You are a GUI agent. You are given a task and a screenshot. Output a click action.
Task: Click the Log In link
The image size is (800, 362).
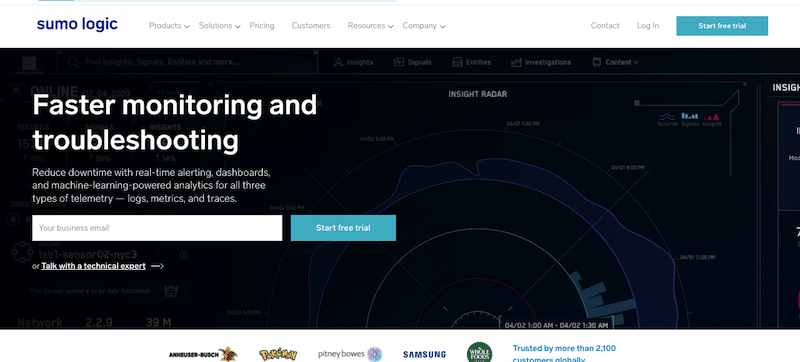[647, 25]
